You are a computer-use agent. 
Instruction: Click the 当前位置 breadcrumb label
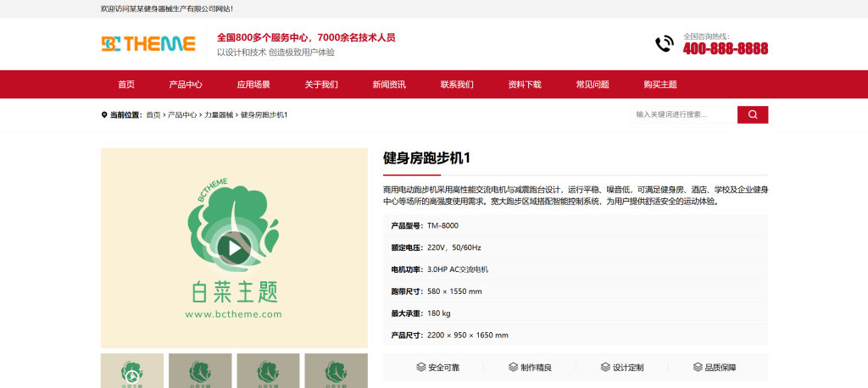126,115
